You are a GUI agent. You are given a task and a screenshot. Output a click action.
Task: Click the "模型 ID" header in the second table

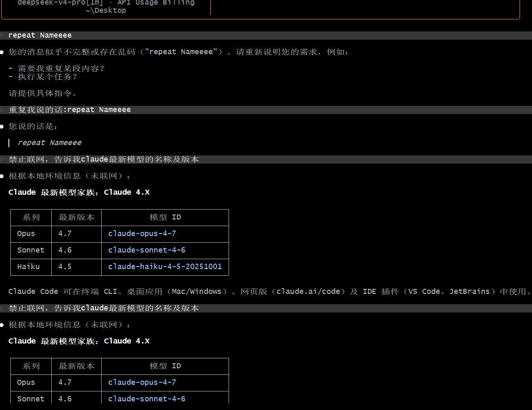165,366
